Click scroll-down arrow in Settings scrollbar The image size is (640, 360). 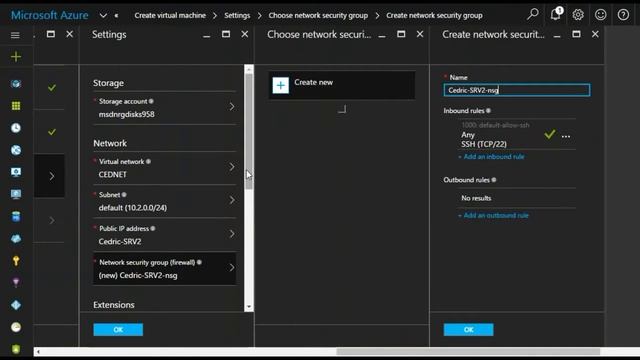tap(249, 307)
